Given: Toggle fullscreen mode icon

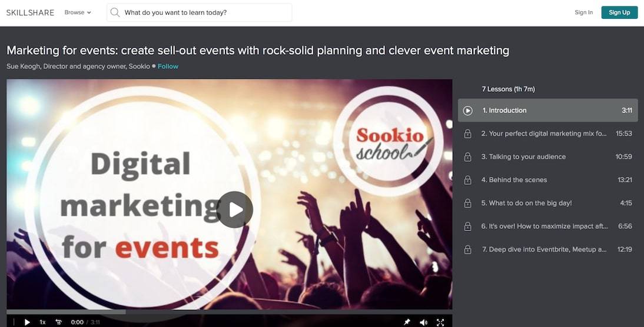Looking at the screenshot, I should (440, 322).
